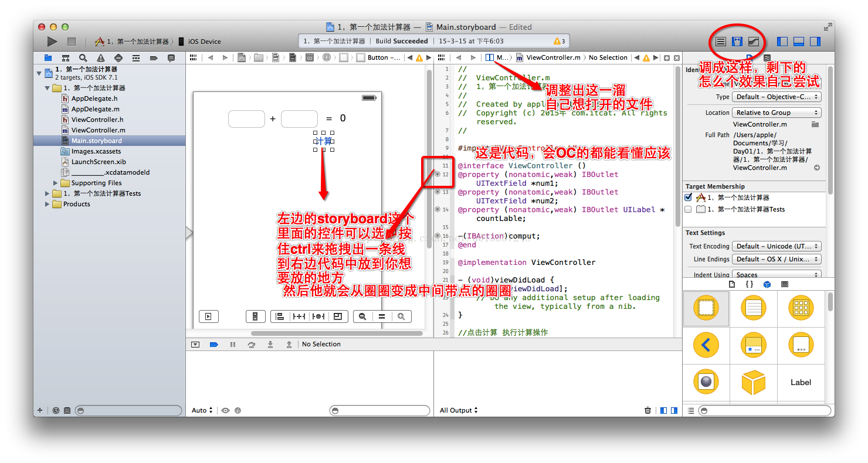Zoom out the storyboard canvas
868x463 pixels.
pyautogui.click(x=362, y=316)
